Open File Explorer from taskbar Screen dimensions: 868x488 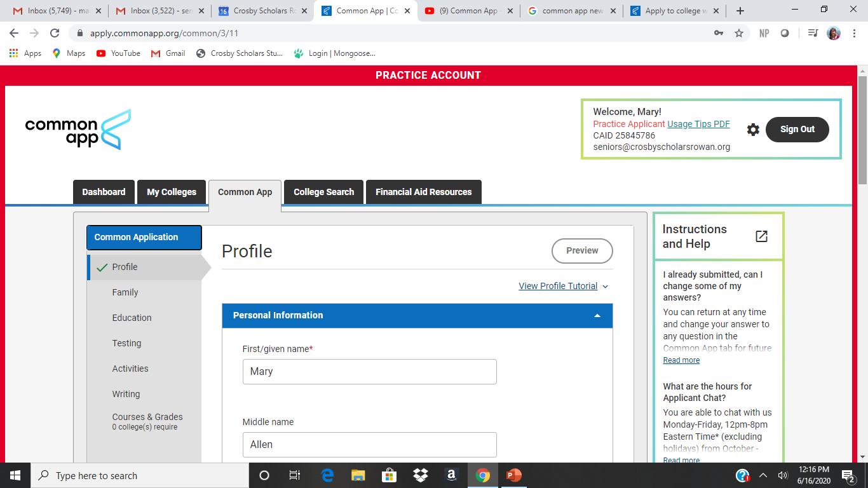coord(358,475)
